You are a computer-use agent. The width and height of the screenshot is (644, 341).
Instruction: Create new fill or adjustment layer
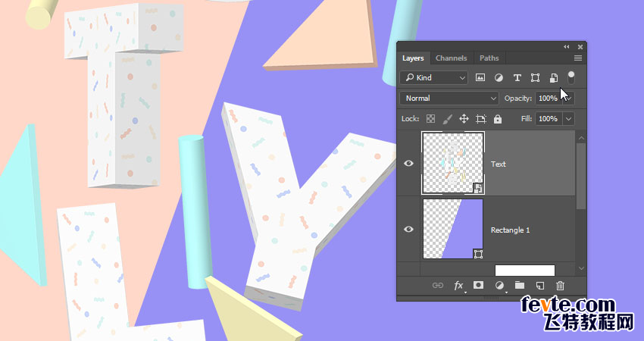pos(499,285)
